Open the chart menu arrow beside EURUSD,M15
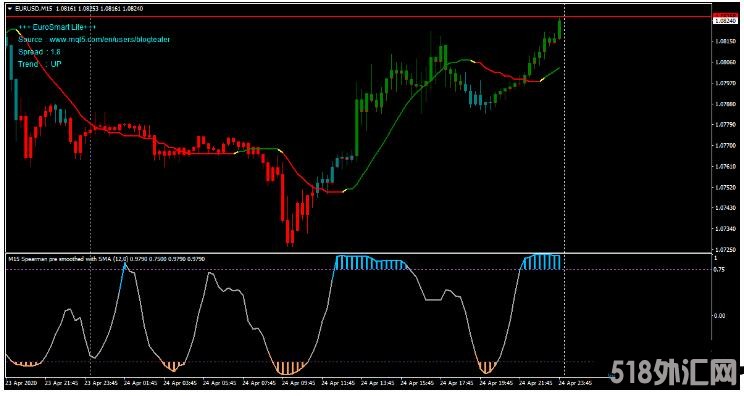This screenshot has width=744, height=396. pyautogui.click(x=10, y=9)
